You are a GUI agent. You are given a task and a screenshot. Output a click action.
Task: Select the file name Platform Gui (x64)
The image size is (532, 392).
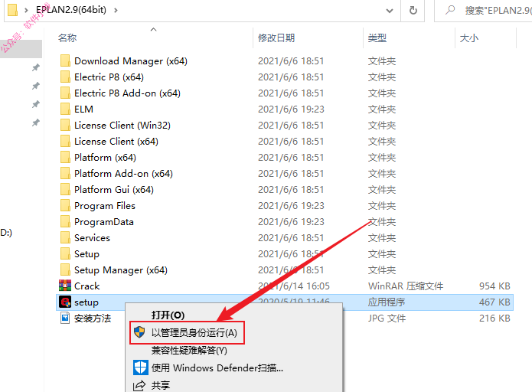tap(114, 190)
